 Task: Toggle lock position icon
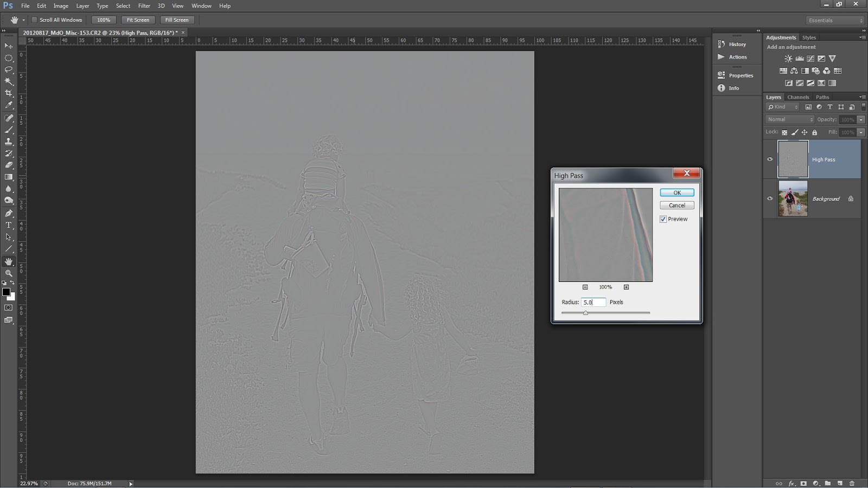[805, 132]
